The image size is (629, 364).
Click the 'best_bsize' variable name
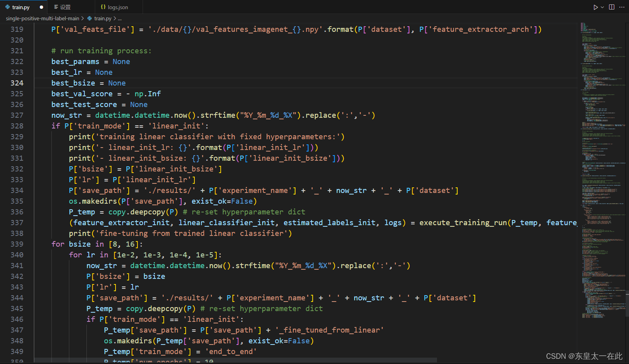[x=73, y=83]
